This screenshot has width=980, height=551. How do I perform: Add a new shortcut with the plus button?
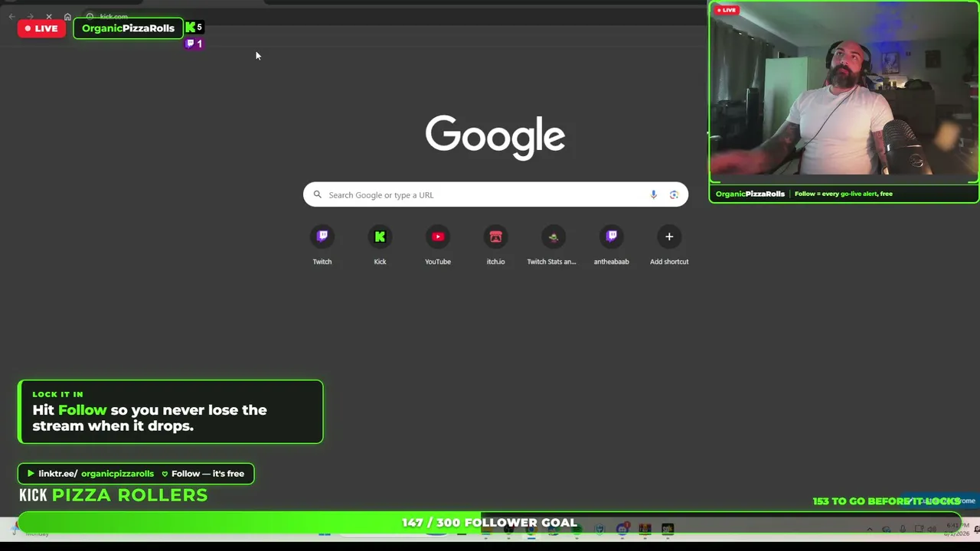click(669, 246)
